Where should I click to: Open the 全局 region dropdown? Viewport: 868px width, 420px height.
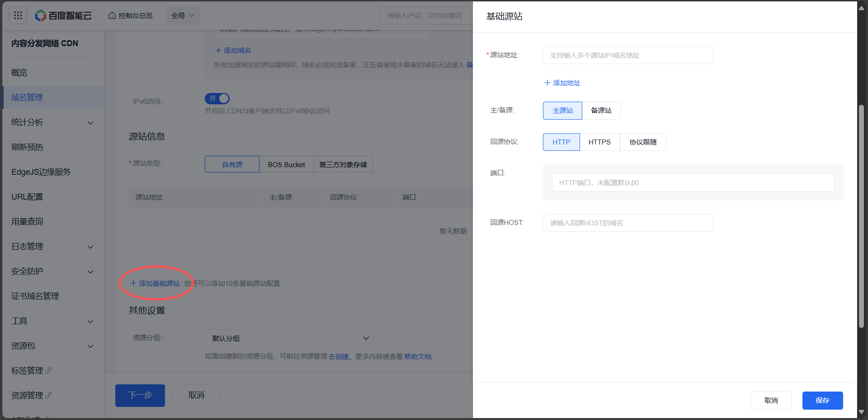(x=183, y=16)
